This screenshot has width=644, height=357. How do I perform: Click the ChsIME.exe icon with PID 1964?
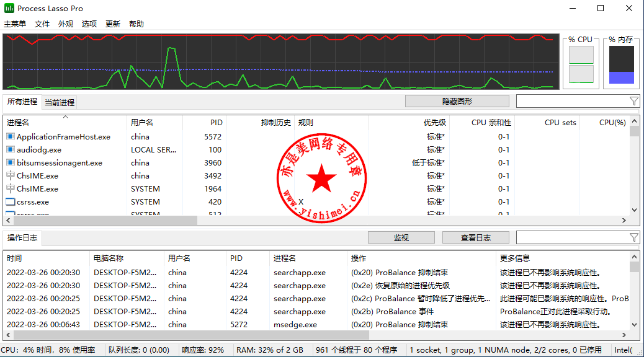[11, 189]
